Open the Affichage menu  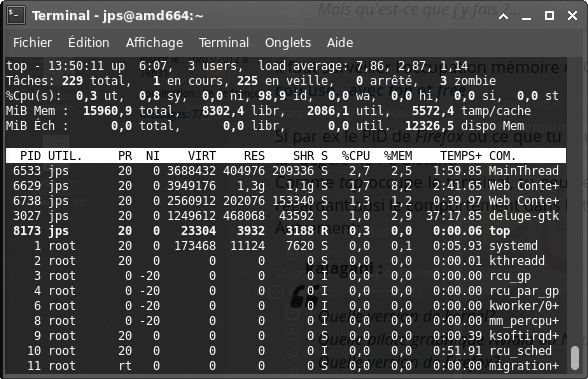pos(154,43)
